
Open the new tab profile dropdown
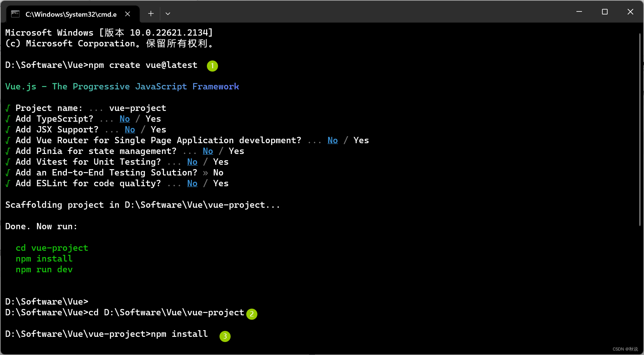click(168, 14)
